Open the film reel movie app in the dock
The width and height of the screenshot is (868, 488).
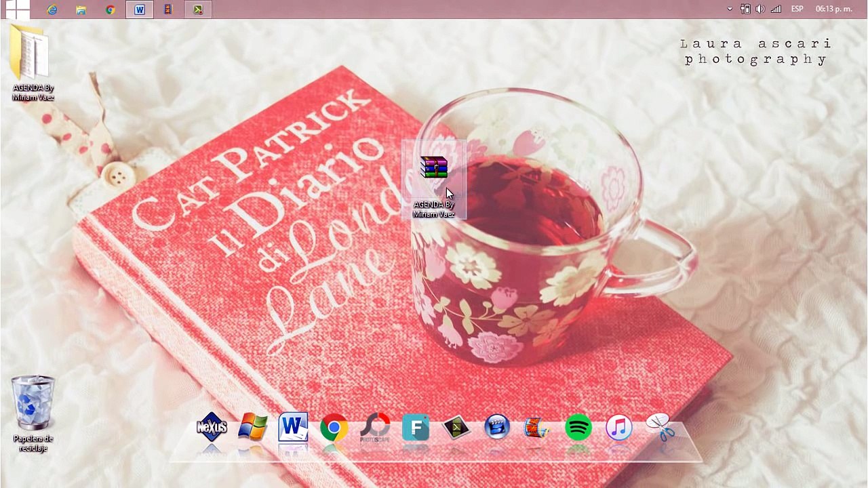click(x=537, y=428)
